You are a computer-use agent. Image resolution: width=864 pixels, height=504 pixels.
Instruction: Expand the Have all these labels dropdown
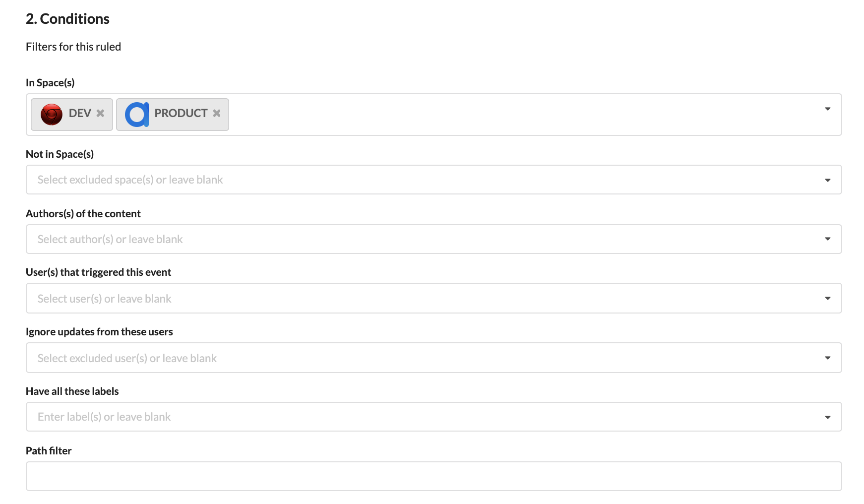pyautogui.click(x=827, y=417)
